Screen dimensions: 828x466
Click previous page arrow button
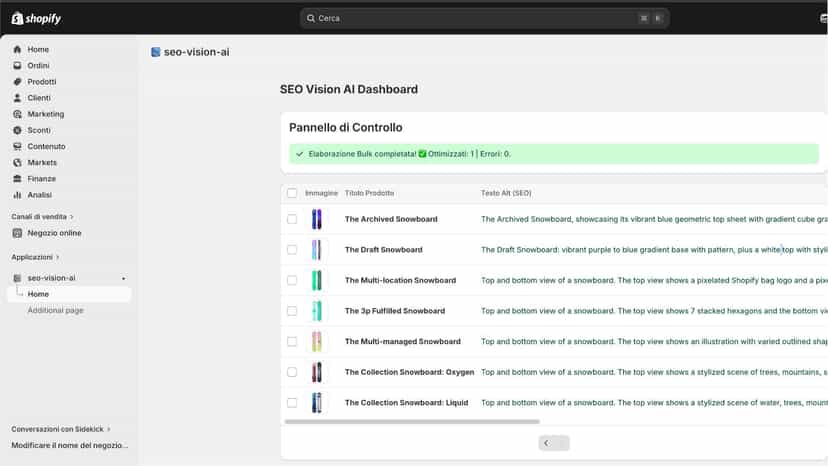pos(547,443)
